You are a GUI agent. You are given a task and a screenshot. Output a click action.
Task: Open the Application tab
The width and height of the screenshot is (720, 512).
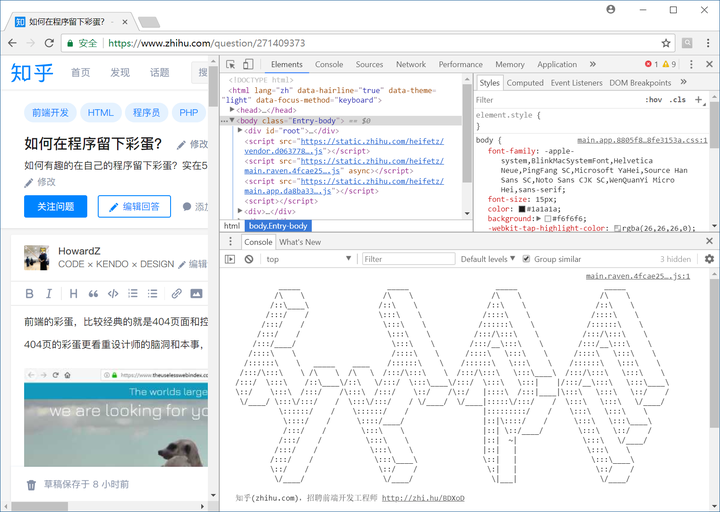[x=557, y=64]
